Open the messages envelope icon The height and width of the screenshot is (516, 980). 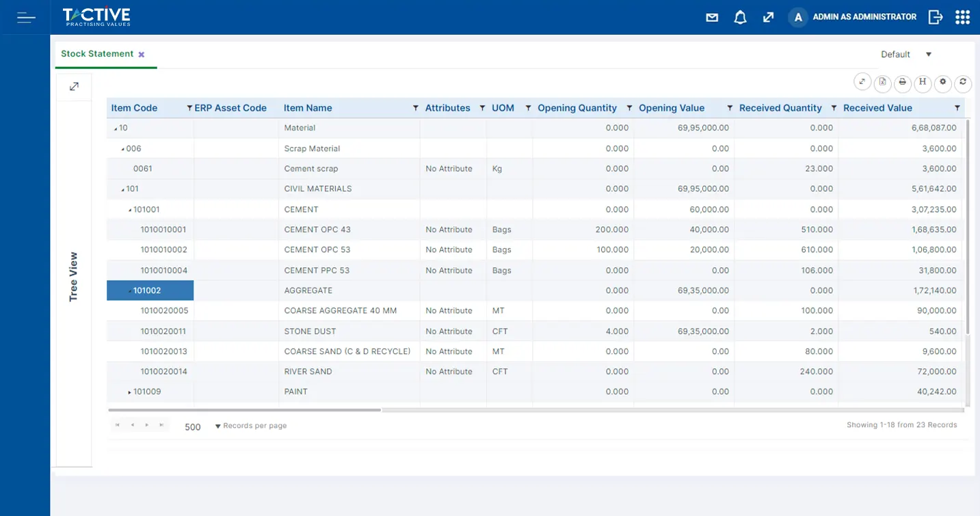point(711,17)
